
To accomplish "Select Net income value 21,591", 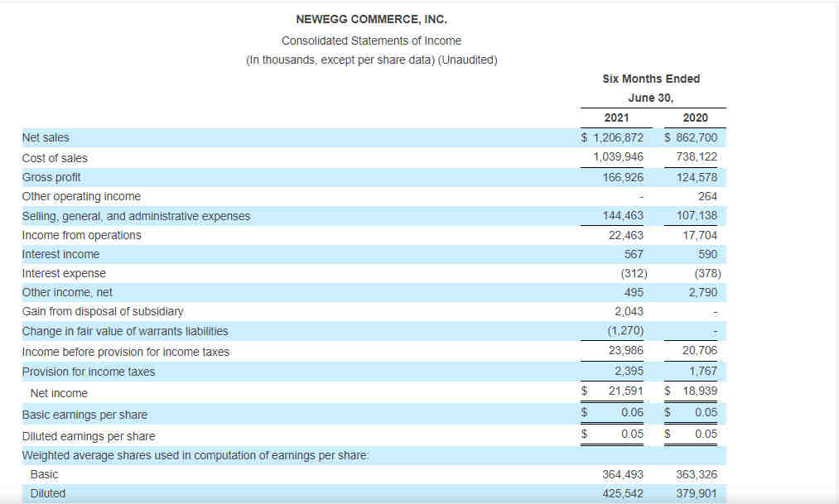I will 626,391.
